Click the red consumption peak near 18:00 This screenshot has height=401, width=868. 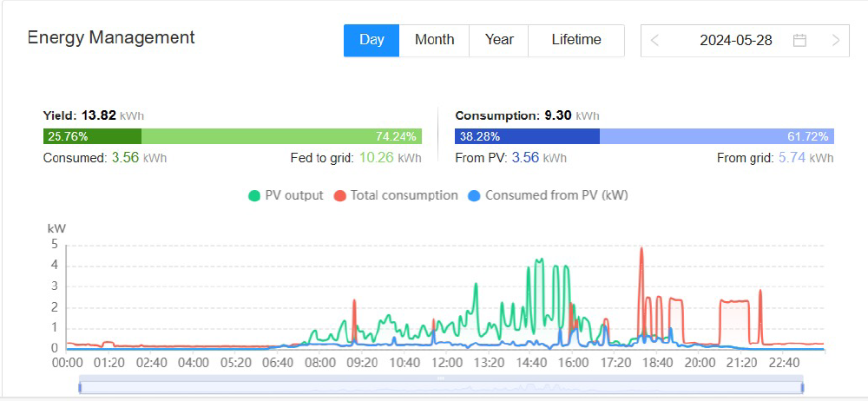(x=641, y=252)
